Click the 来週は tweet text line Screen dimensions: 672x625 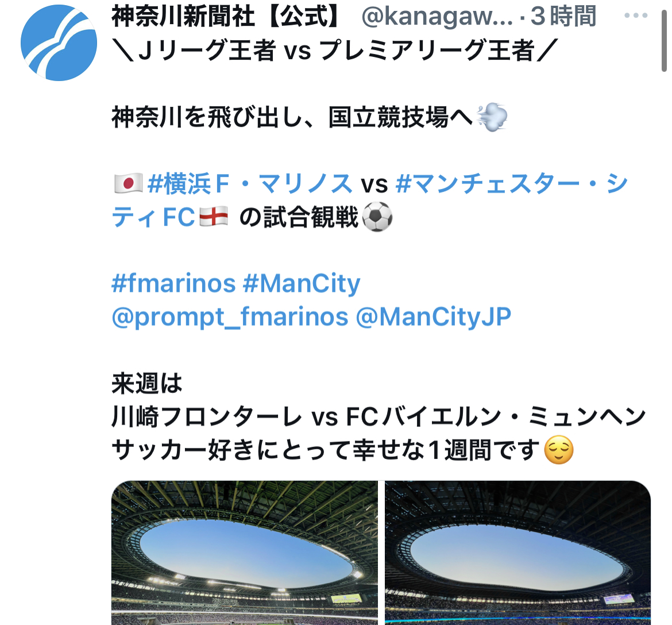(147, 383)
